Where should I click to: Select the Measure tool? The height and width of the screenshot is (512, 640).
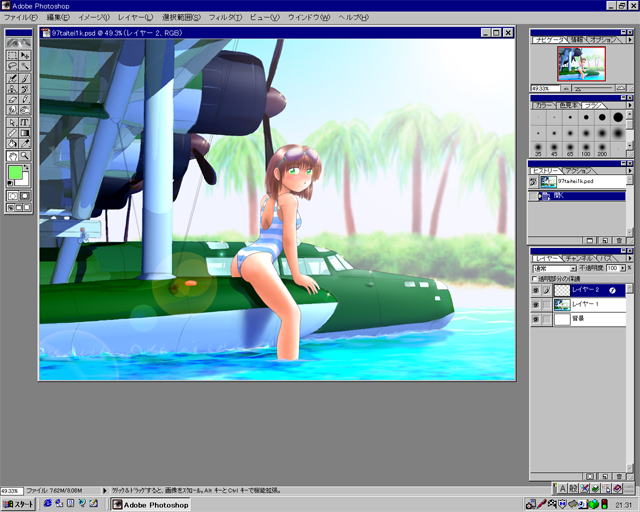coord(13,133)
